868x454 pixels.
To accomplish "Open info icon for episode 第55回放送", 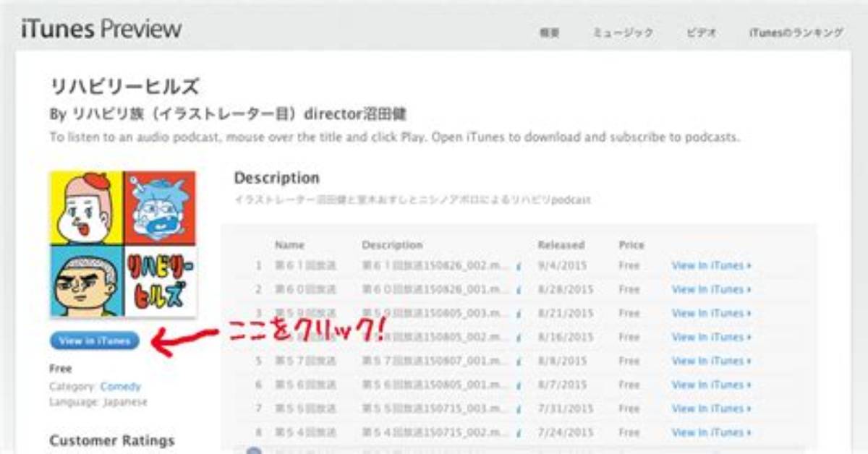I will 519,409.
